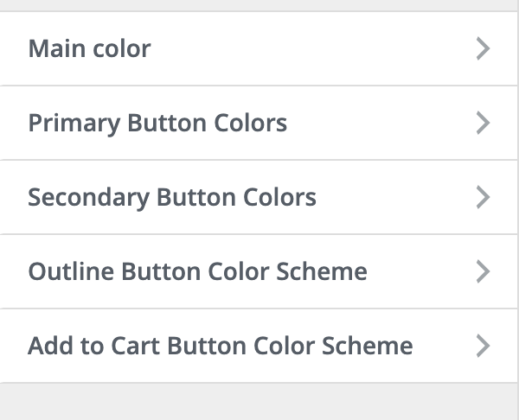Go to Outline Button Color Scheme settings
Viewport: 519px width, 420px height.
click(259, 271)
